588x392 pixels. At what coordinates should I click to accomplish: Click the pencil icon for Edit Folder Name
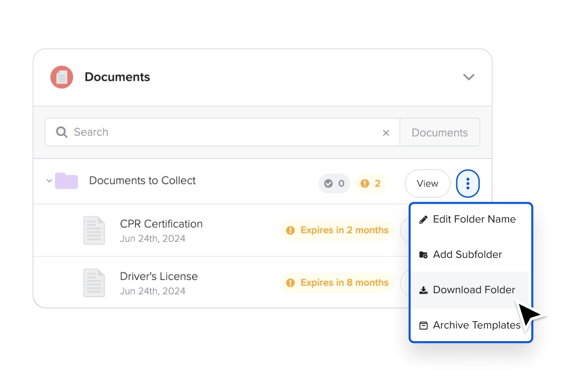(x=423, y=220)
